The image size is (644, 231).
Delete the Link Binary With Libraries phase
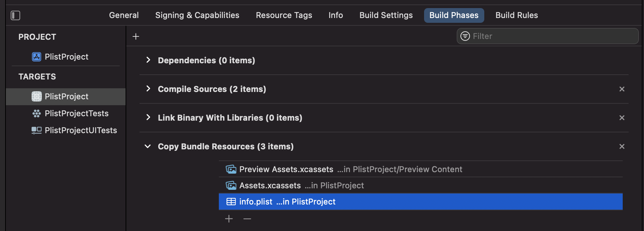tap(622, 118)
